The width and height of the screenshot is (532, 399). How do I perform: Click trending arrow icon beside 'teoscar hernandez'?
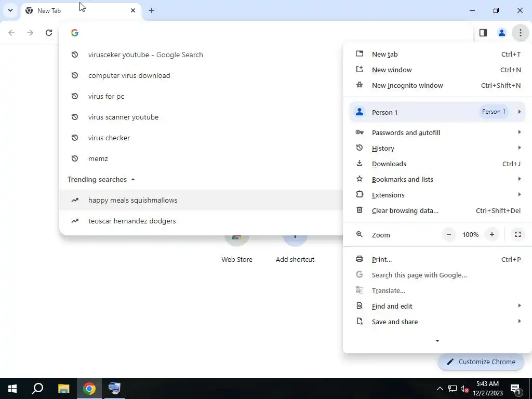[75, 221]
